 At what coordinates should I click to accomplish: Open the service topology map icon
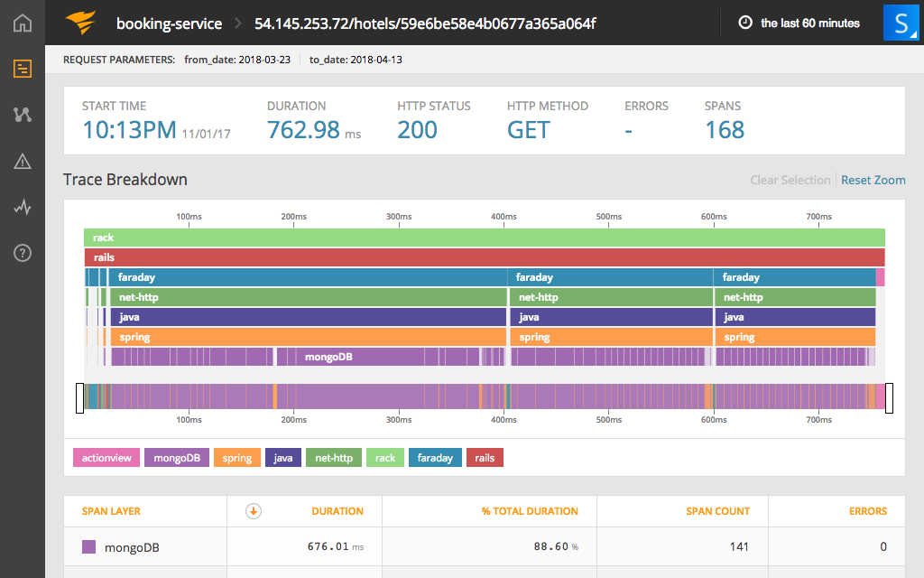tap(22, 114)
